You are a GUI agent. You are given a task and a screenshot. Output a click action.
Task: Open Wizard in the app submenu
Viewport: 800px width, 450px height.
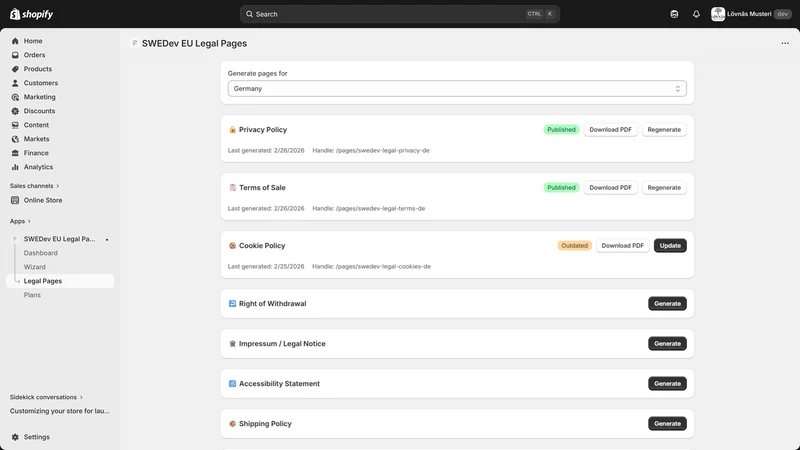[x=34, y=267]
